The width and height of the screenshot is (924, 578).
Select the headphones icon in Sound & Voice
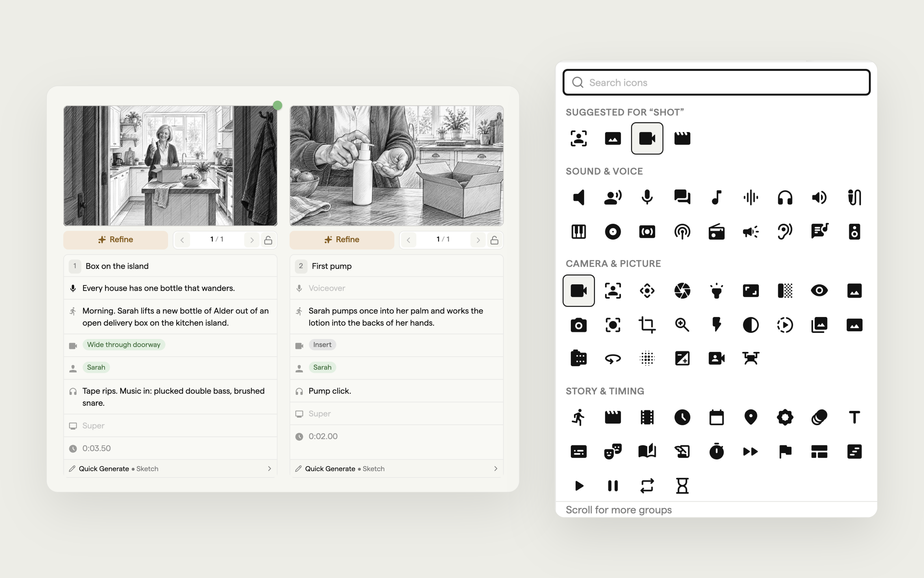(785, 197)
